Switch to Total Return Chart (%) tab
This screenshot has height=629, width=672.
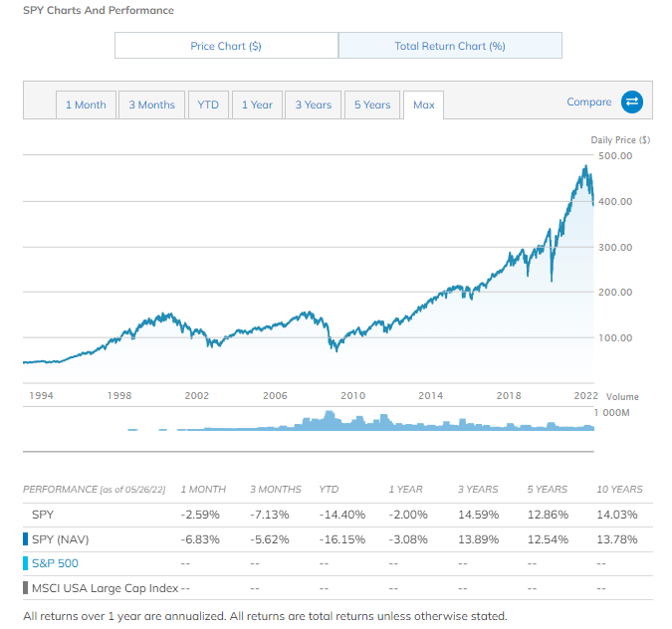450,46
